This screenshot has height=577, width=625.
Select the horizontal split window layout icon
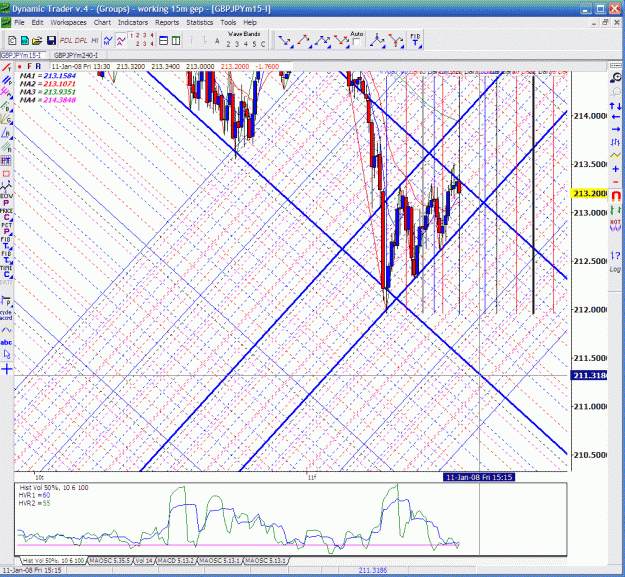(x=163, y=40)
